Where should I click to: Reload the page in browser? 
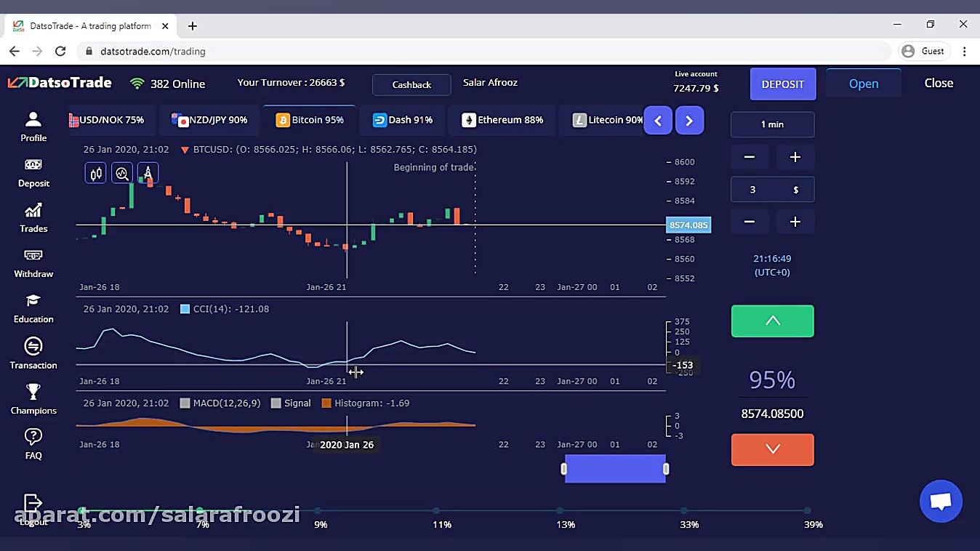(x=60, y=51)
